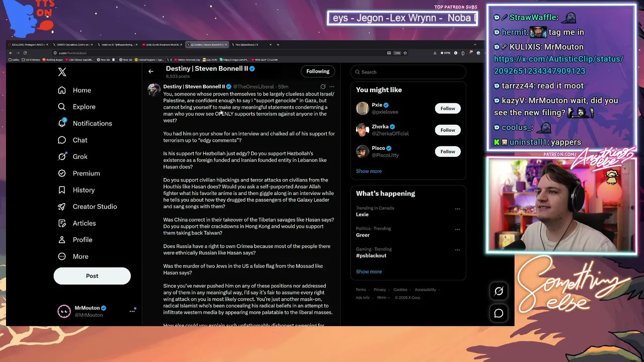Open the floating chat messages button
The height and width of the screenshot is (362, 644).
click(x=499, y=313)
